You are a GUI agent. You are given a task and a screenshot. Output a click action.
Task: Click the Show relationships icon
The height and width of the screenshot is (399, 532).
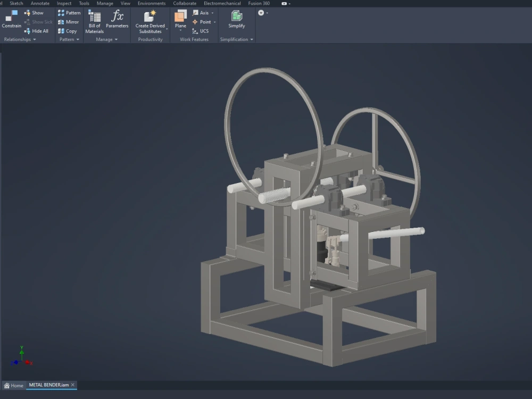pos(27,13)
